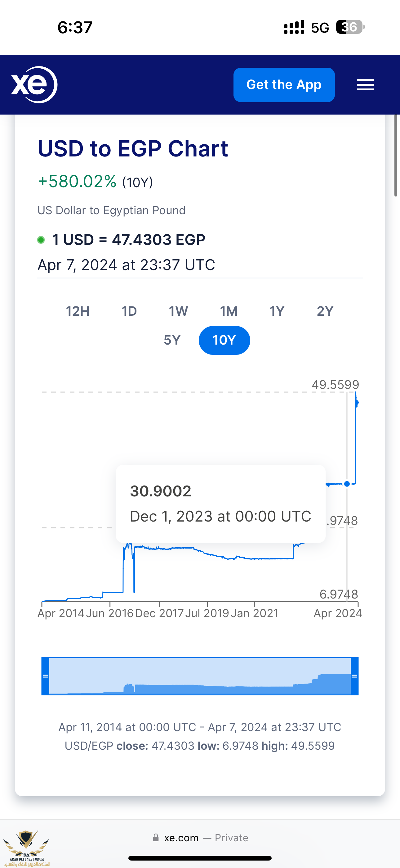Click the Get the App button
Viewport: 400px width, 868px height.
[284, 84]
